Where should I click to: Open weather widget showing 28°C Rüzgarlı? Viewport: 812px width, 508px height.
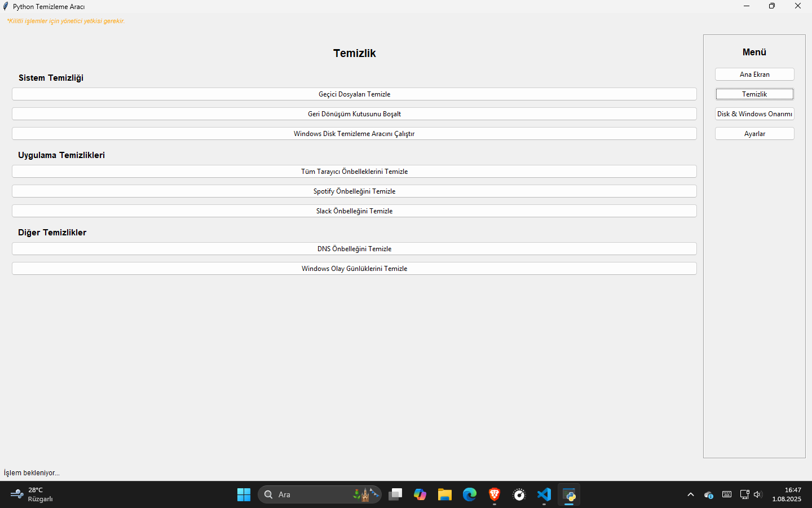point(32,495)
